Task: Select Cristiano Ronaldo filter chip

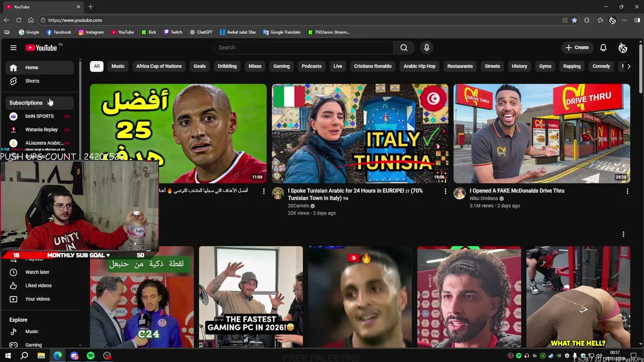Action: pos(373,66)
